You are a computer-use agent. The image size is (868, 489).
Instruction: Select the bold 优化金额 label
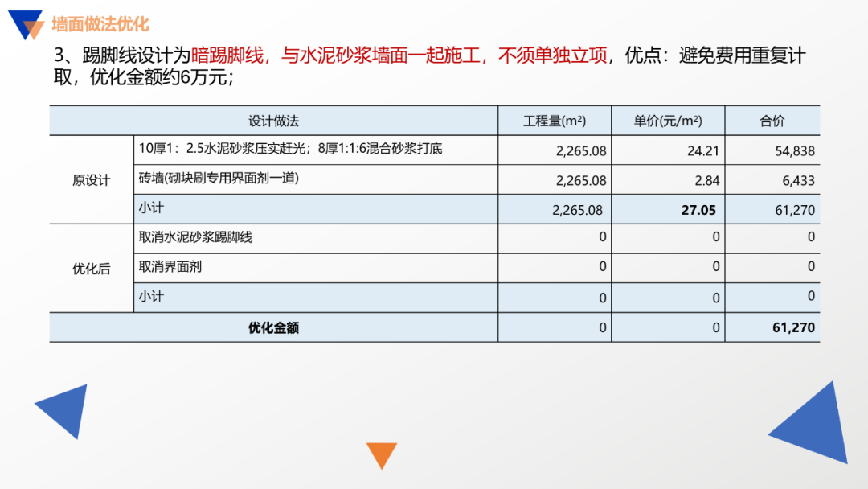click(x=273, y=328)
